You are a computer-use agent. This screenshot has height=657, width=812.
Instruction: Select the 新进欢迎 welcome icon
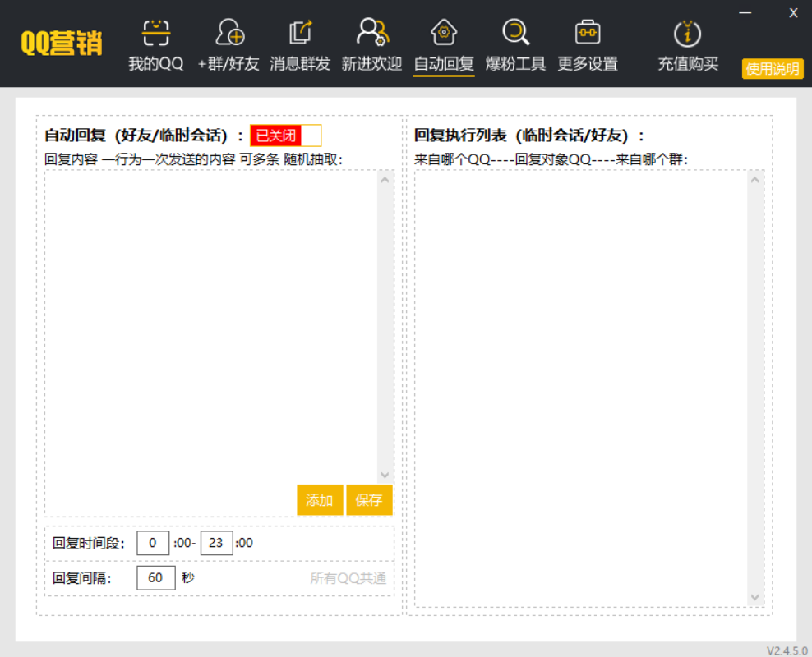tap(372, 32)
